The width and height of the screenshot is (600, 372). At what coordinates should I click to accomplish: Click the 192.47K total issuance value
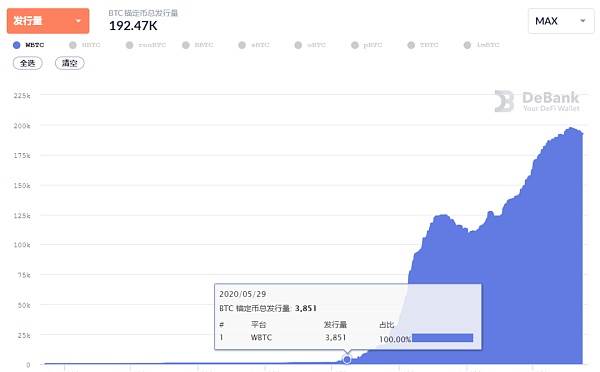[x=133, y=26]
